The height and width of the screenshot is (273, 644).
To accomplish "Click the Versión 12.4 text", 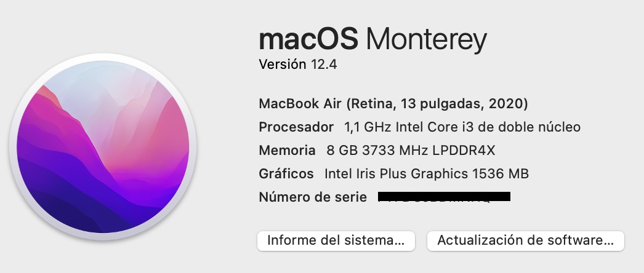I will (x=298, y=65).
